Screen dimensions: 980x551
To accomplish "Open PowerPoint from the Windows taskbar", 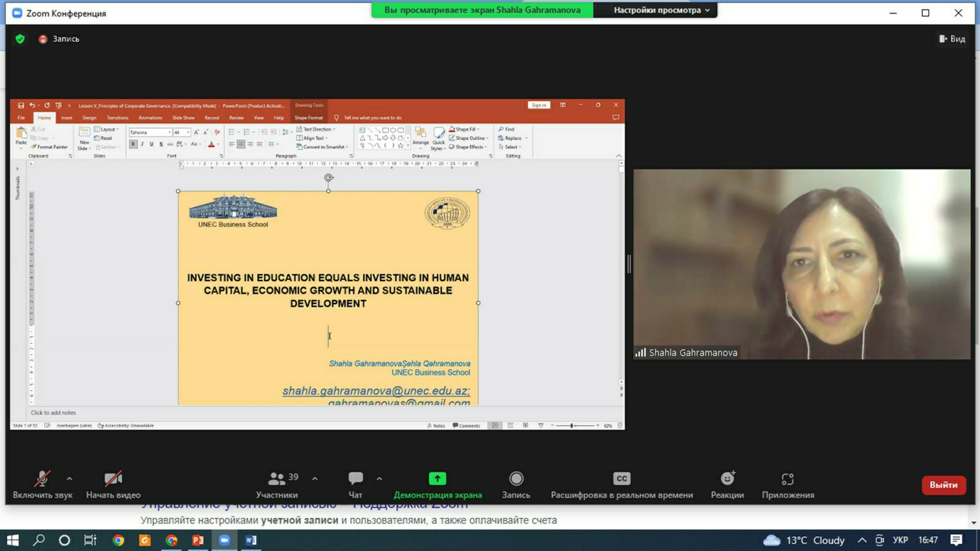I will tap(198, 540).
